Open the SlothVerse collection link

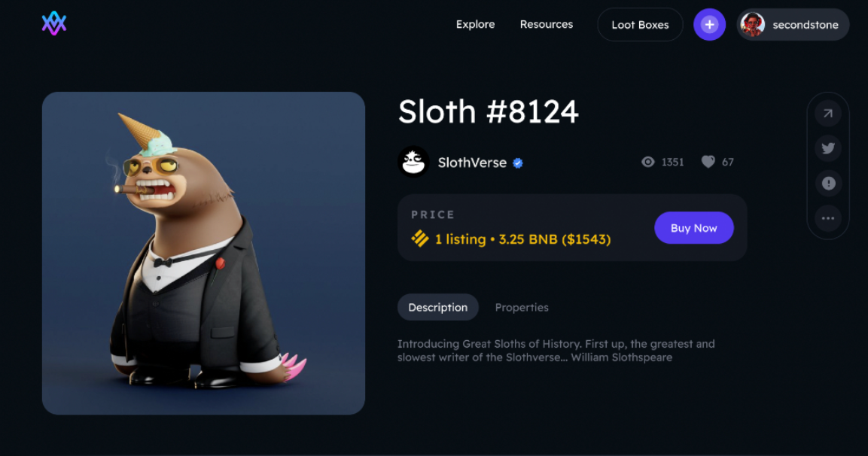coord(472,162)
